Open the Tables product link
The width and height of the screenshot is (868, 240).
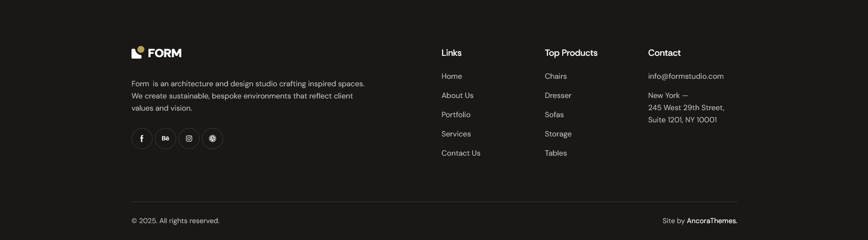point(555,153)
